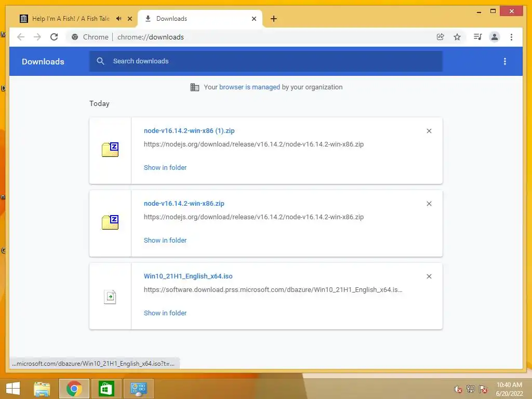Click zip icon of node-v16.14.2-win-x86 (1).zip
Viewport: 532px width, 399px height.
tap(110, 150)
